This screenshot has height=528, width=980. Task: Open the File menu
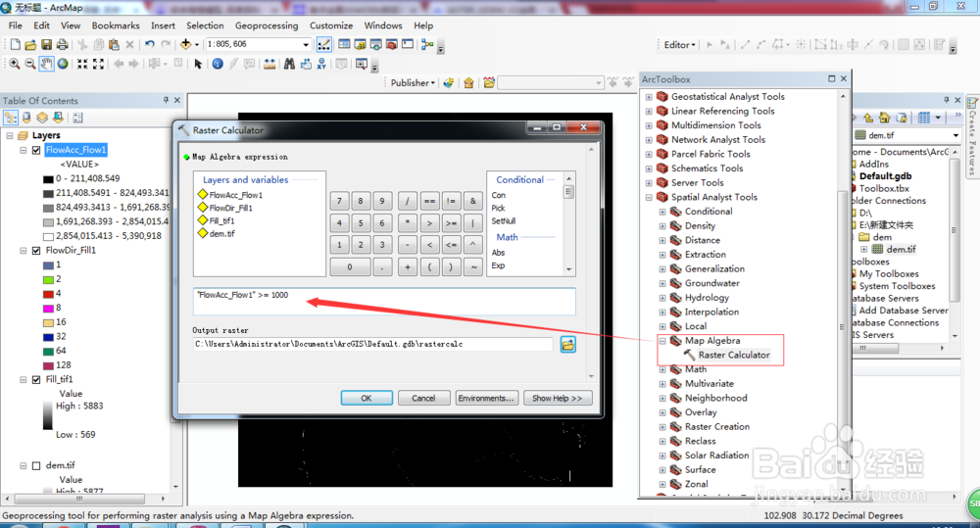(16, 25)
